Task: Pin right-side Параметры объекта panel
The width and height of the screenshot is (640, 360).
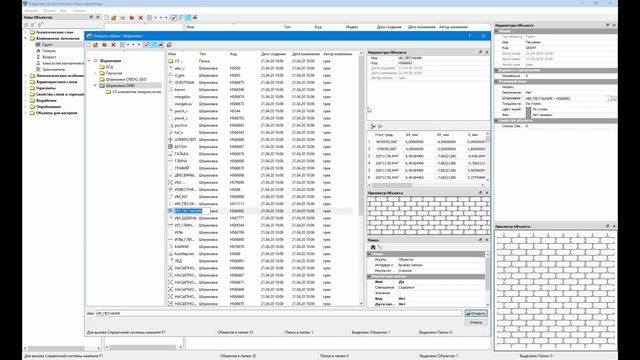Action: click(x=607, y=25)
